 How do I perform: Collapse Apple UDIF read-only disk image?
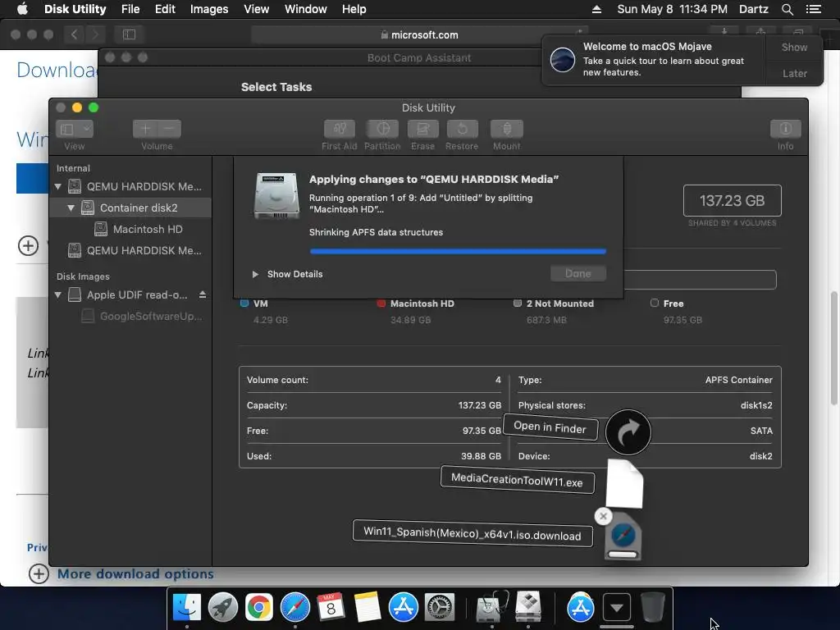coord(58,294)
